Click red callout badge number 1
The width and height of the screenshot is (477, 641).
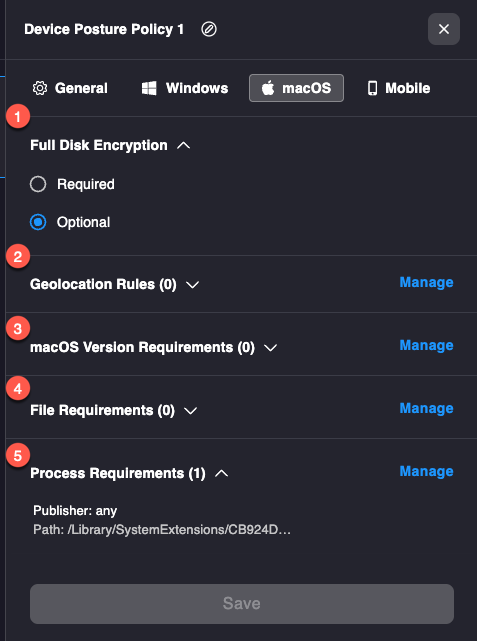coord(18,117)
